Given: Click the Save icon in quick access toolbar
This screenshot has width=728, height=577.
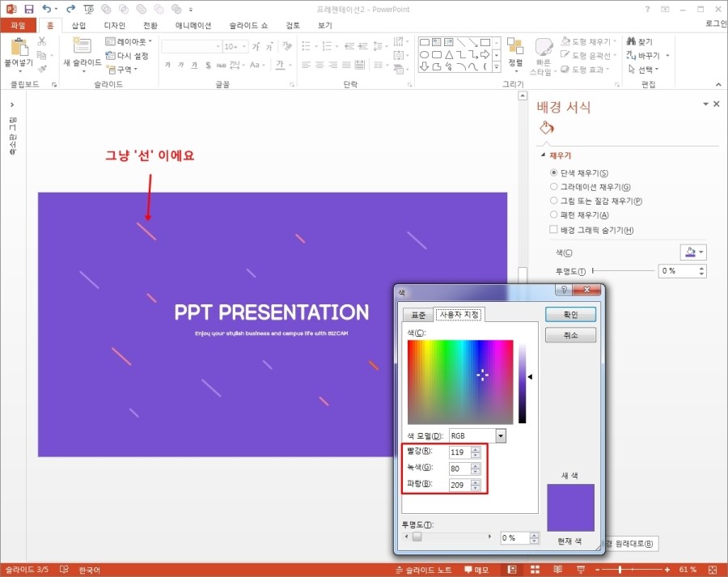Looking at the screenshot, I should click(29, 9).
